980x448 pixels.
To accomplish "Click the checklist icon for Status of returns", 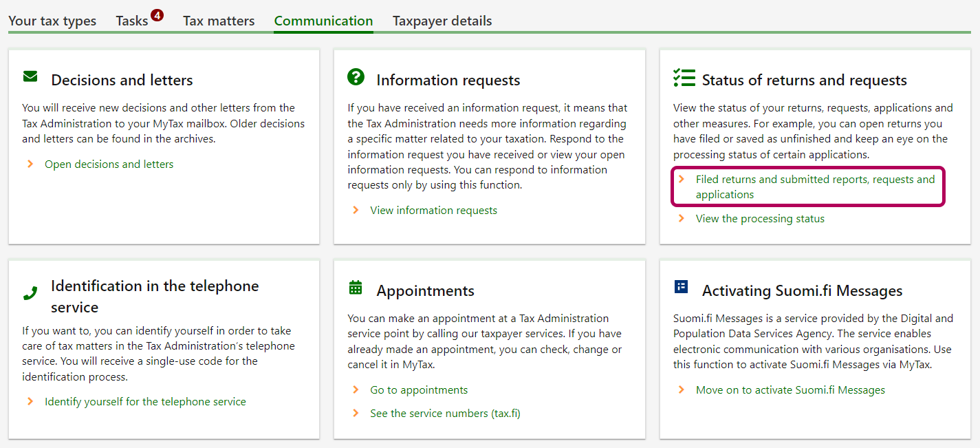I will [684, 78].
